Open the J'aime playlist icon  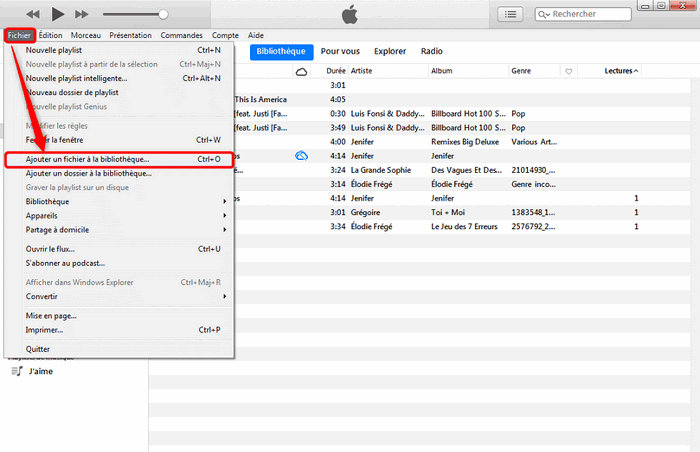pyautogui.click(x=17, y=371)
